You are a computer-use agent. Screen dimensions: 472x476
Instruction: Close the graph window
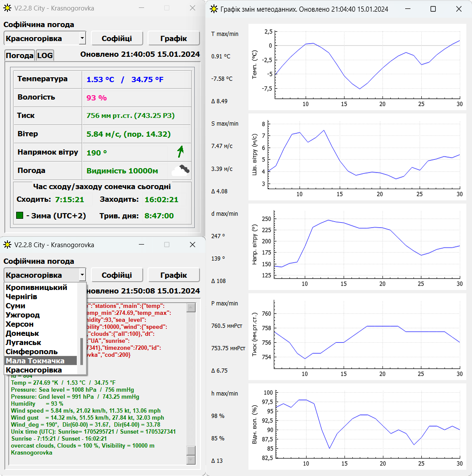pyautogui.click(x=458, y=9)
